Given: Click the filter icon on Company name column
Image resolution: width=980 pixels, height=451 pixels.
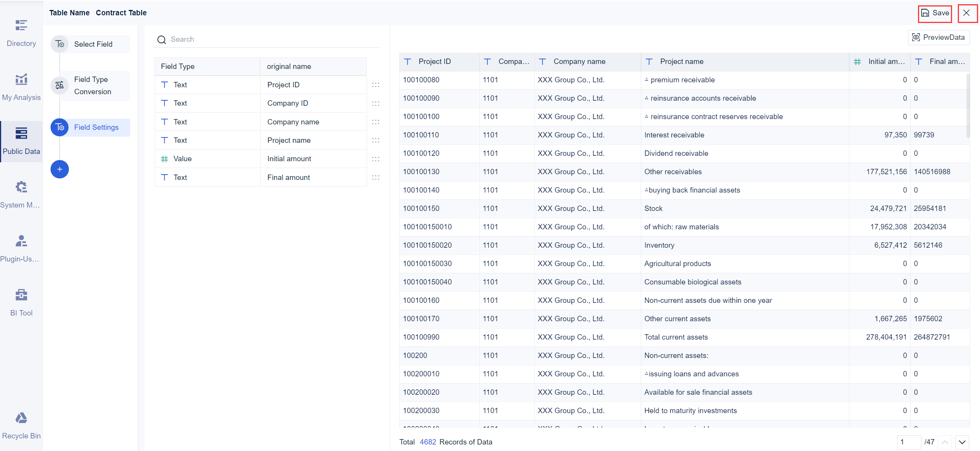Looking at the screenshot, I should click(543, 61).
